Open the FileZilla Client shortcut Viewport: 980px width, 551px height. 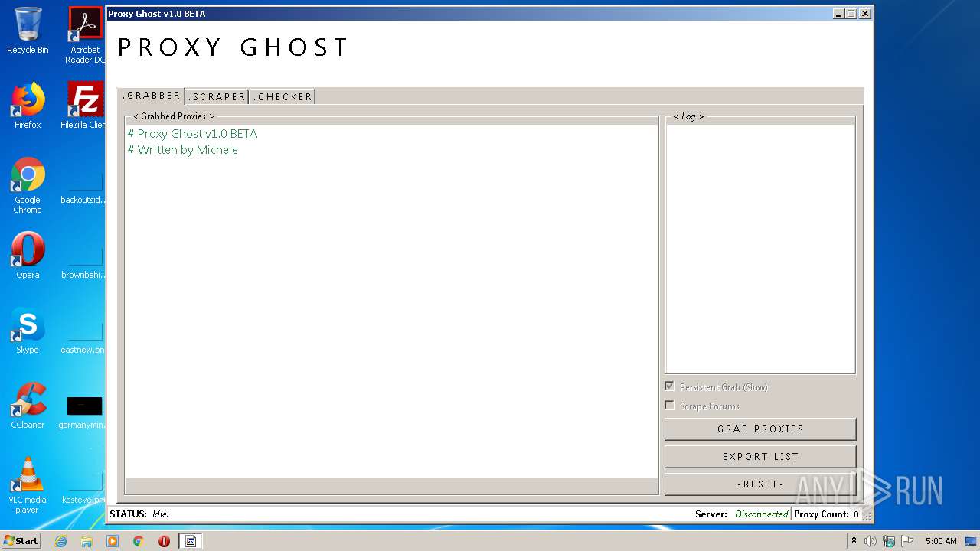pos(84,106)
